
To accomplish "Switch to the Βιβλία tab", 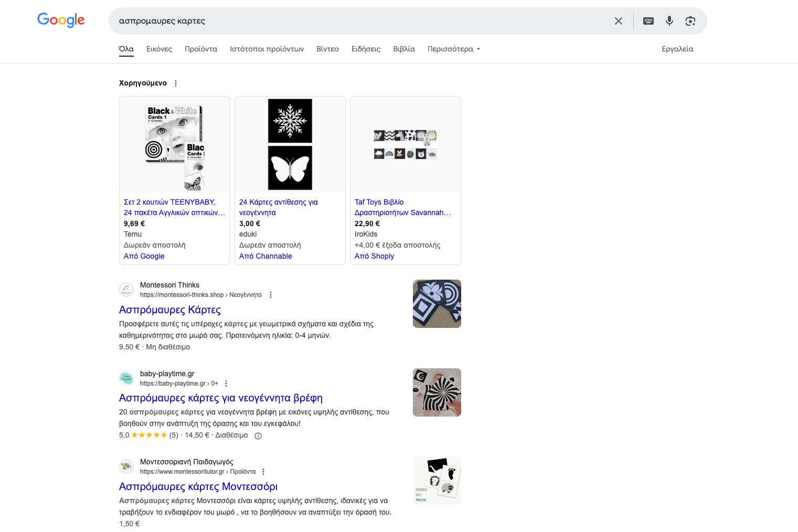I will coord(404,49).
